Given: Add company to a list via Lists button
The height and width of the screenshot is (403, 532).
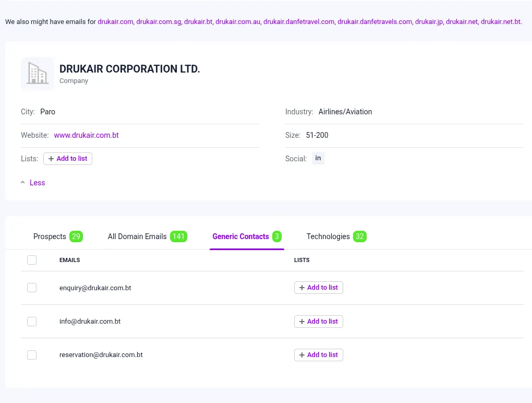Looking at the screenshot, I should [x=68, y=159].
